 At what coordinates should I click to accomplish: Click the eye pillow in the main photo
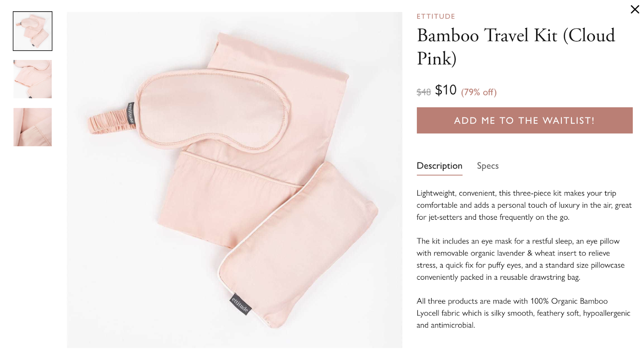(298, 246)
